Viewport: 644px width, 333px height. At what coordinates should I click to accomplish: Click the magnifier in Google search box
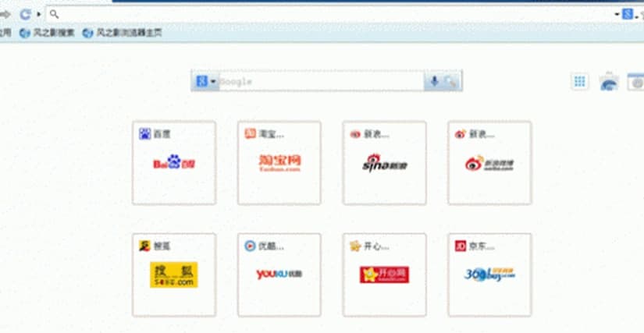click(x=450, y=81)
